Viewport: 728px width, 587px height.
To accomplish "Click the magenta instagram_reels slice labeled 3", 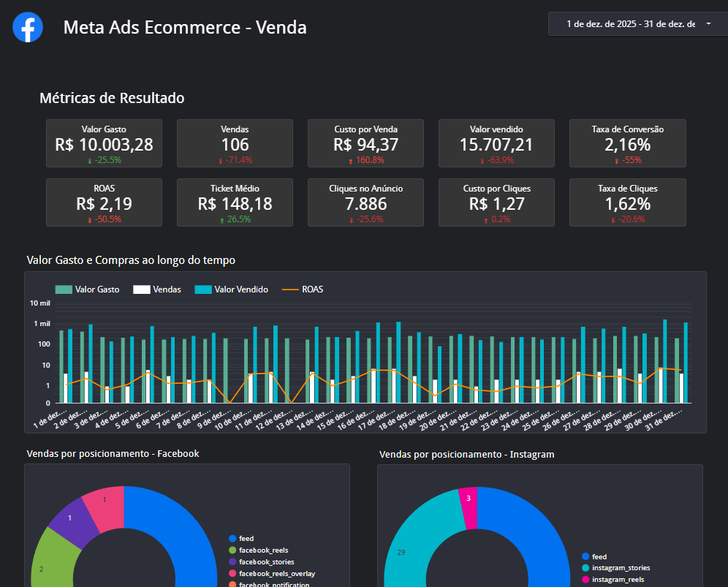I will click(468, 506).
